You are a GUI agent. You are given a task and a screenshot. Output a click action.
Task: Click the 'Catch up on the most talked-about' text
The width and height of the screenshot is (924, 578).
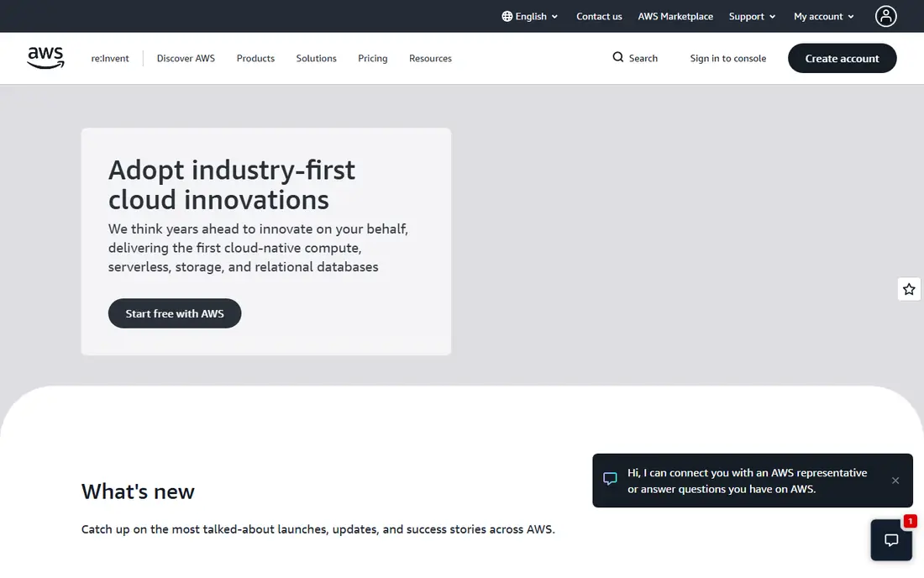(318, 529)
